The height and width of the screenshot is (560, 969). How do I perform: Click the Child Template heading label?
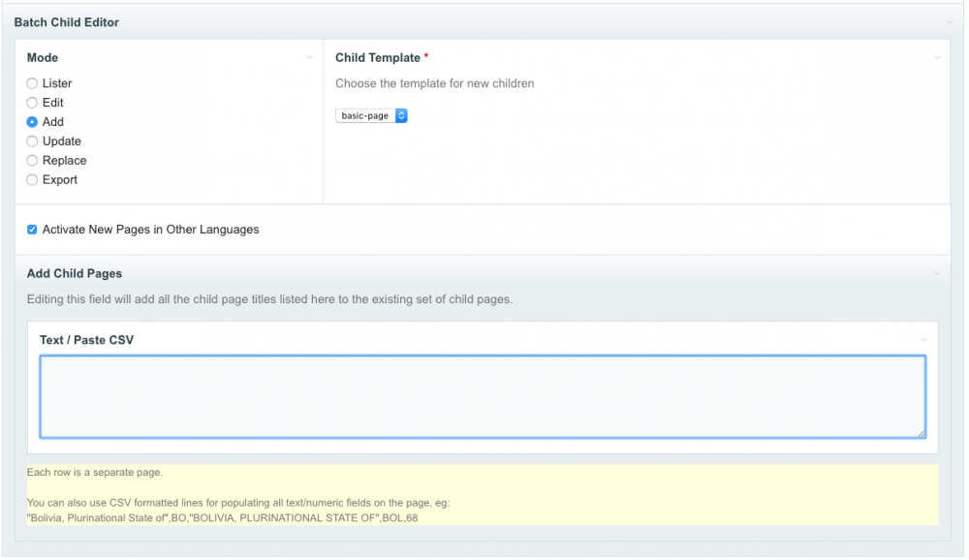click(x=378, y=58)
